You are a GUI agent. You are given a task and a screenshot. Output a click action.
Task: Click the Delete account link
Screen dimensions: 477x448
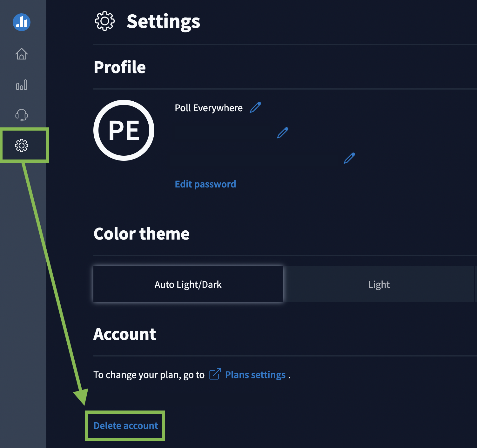(126, 425)
